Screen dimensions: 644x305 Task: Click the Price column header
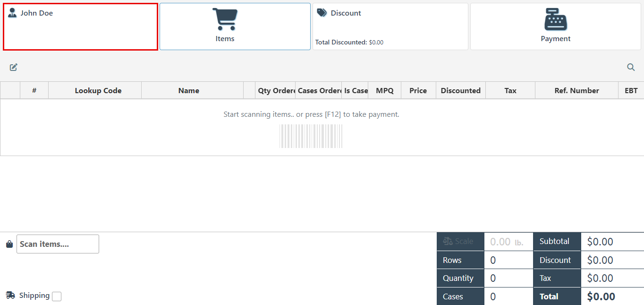[x=418, y=91]
